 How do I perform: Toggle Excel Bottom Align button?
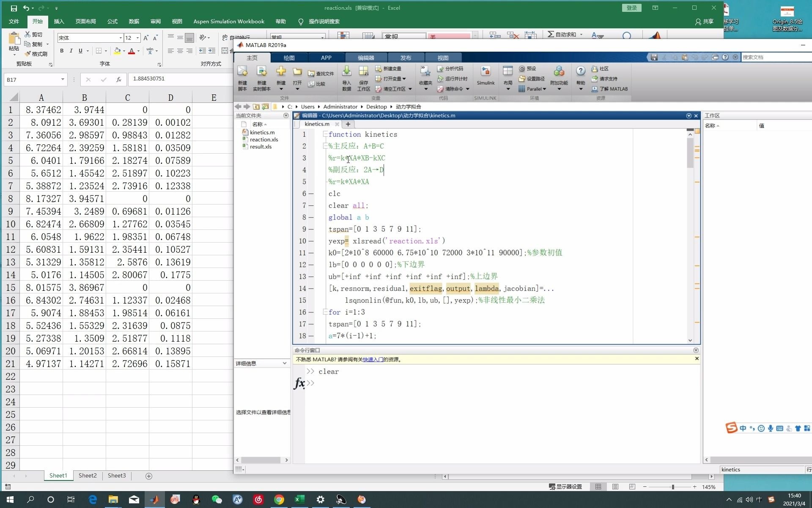(x=189, y=38)
